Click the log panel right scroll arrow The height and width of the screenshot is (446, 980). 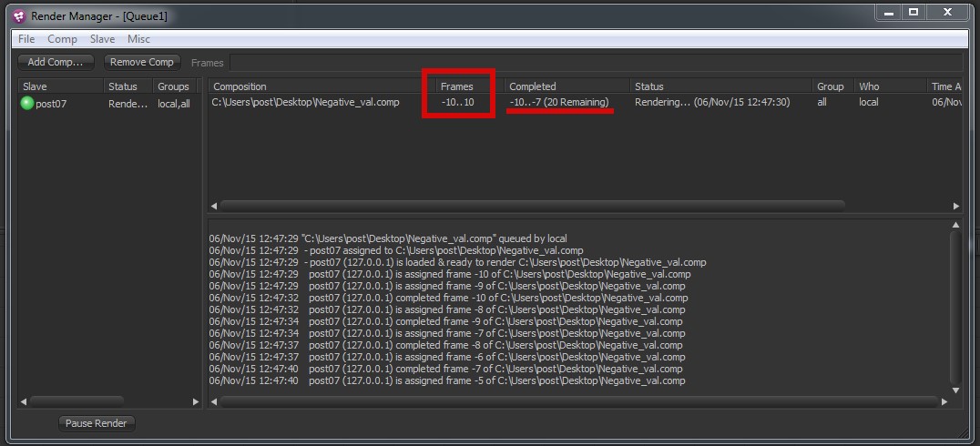[x=944, y=401]
